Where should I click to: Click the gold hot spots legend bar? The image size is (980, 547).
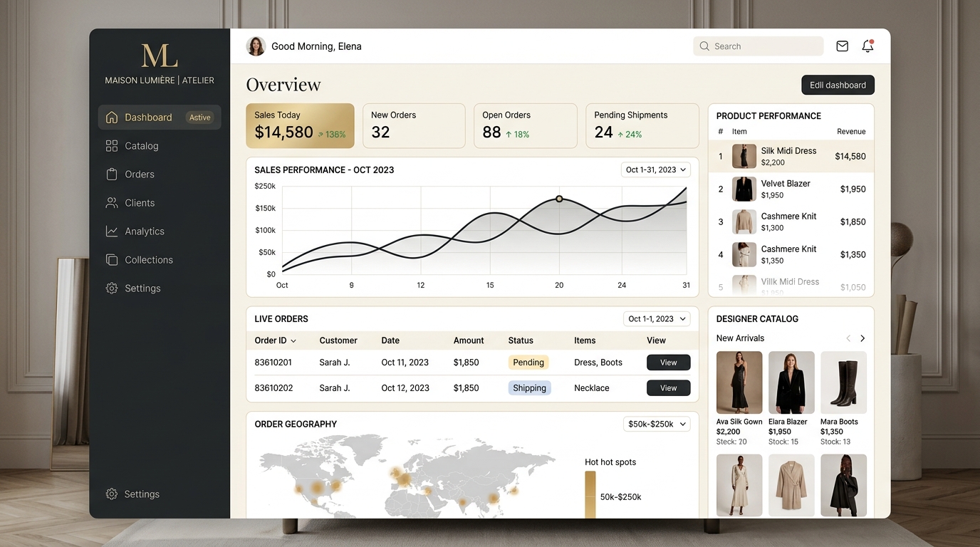click(x=590, y=494)
